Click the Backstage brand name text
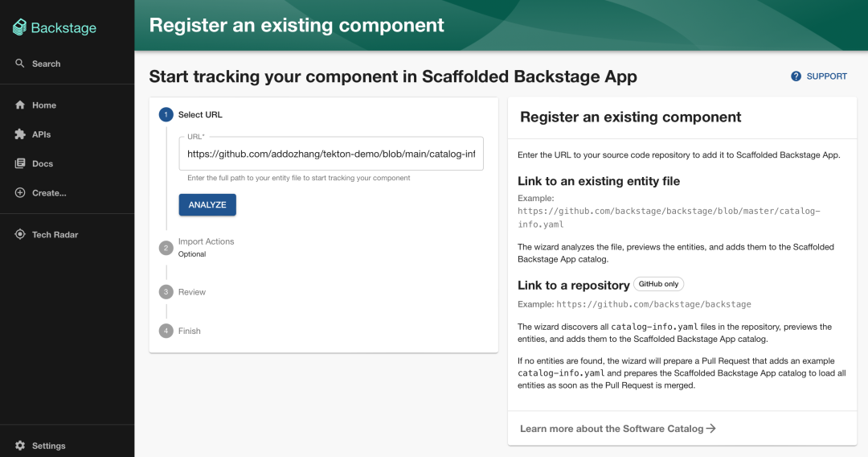Image resolution: width=868 pixels, height=457 pixels. (63, 27)
